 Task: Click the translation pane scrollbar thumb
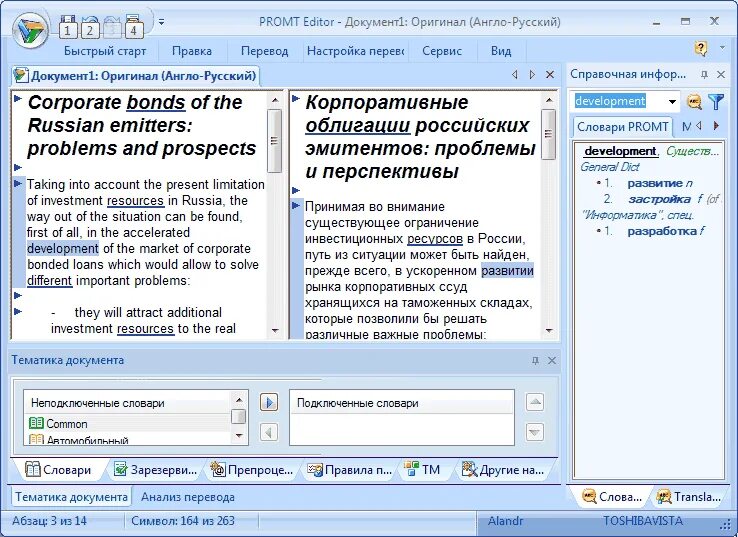(548, 134)
